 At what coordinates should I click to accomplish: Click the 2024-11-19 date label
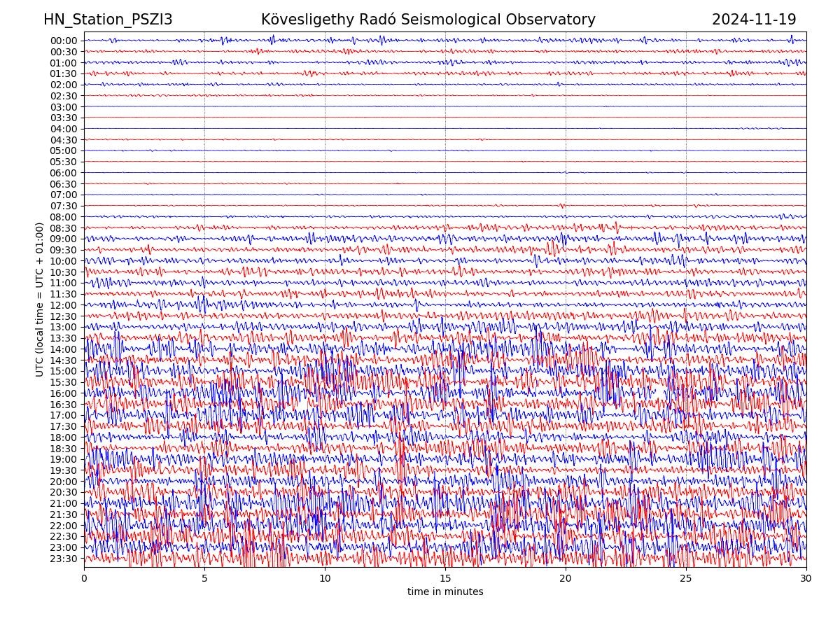754,20
